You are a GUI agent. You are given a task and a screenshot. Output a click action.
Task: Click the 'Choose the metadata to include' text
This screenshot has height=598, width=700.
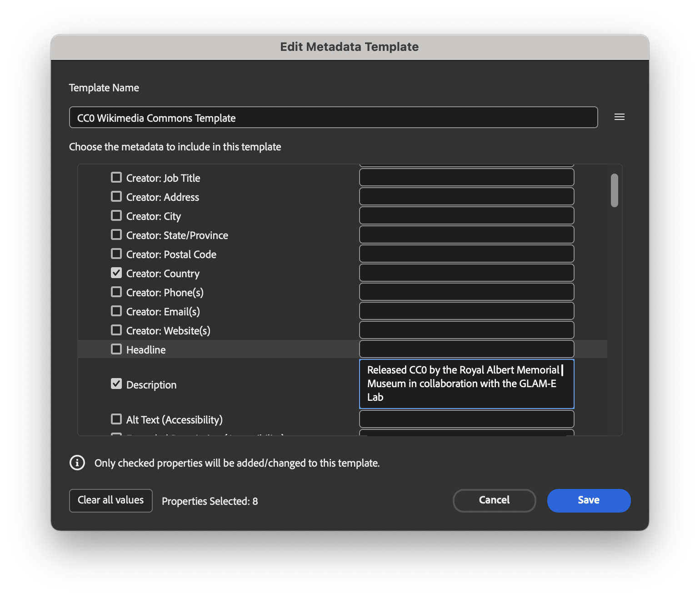tap(175, 147)
